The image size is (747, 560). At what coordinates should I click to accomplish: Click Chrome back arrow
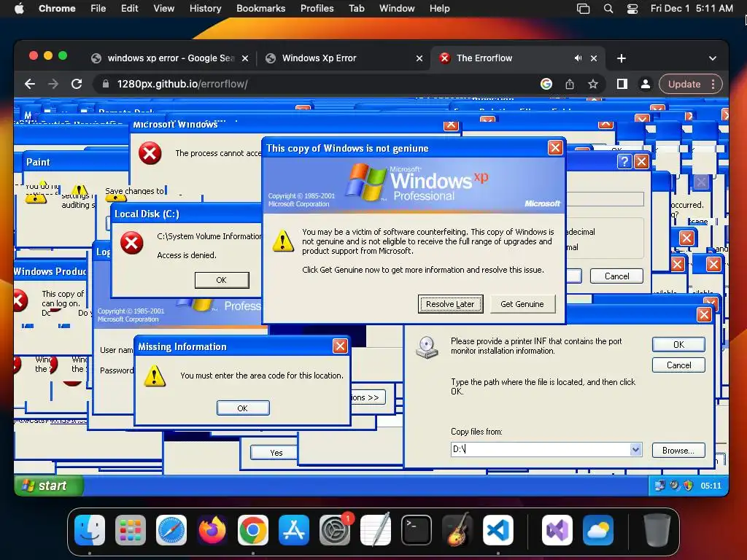pyautogui.click(x=30, y=85)
